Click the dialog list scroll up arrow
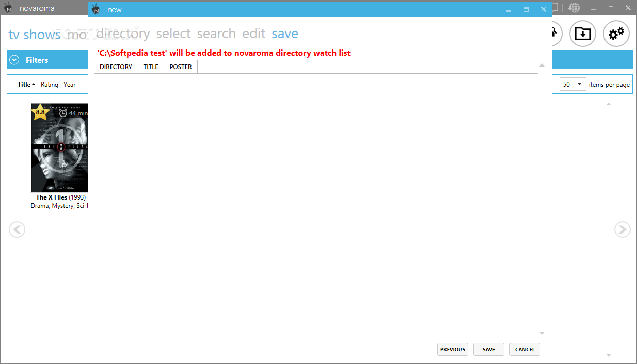637x364 pixels. (x=542, y=65)
